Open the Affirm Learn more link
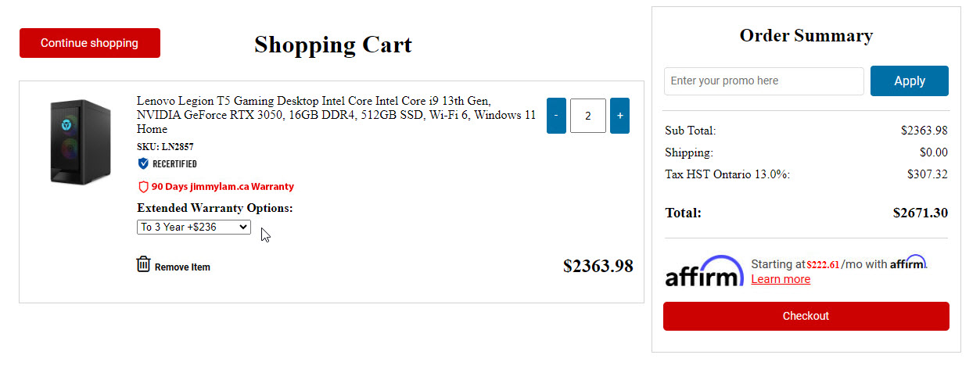The height and width of the screenshot is (387, 980). pos(781,279)
